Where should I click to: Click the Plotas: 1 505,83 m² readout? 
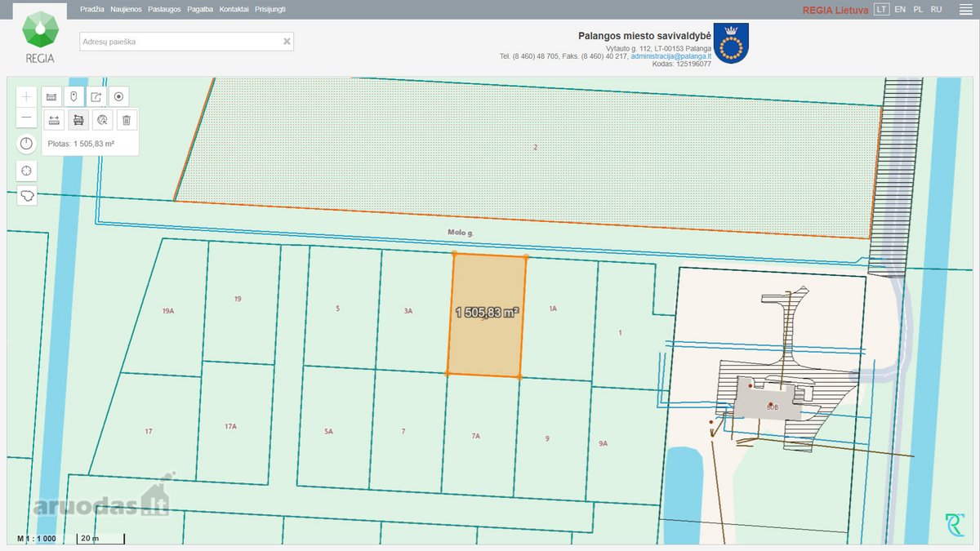pos(81,144)
